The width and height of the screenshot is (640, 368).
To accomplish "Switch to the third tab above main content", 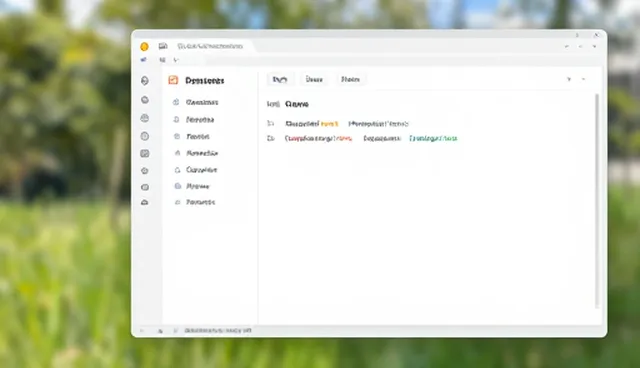I will [x=351, y=80].
